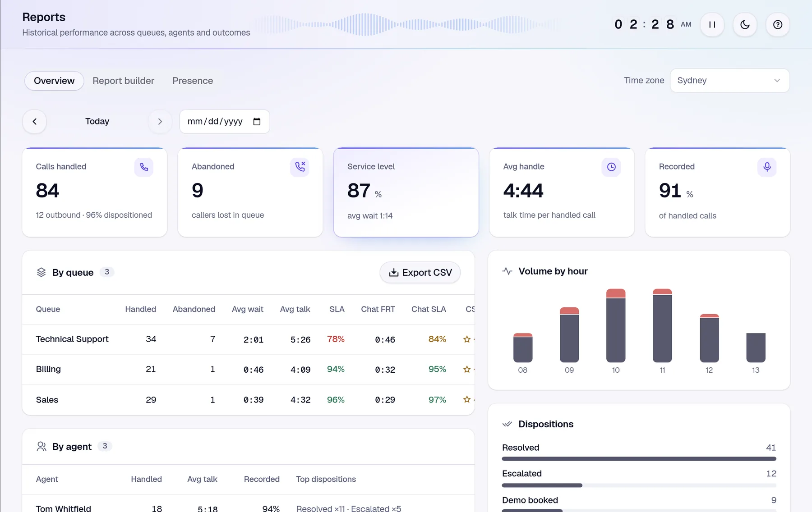Click the Escalated disposition progress bar
Viewport: 812px width, 512px height.
pyautogui.click(x=639, y=485)
